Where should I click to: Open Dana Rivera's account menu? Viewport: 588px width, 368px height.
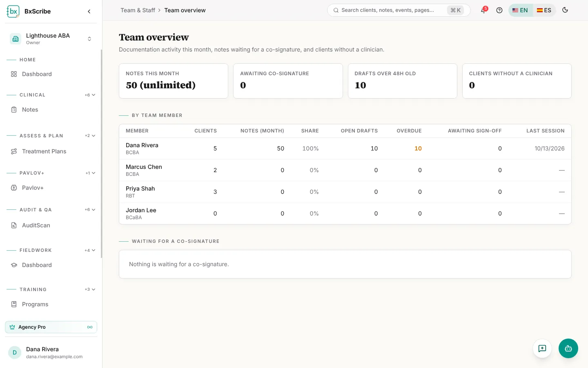click(x=51, y=352)
